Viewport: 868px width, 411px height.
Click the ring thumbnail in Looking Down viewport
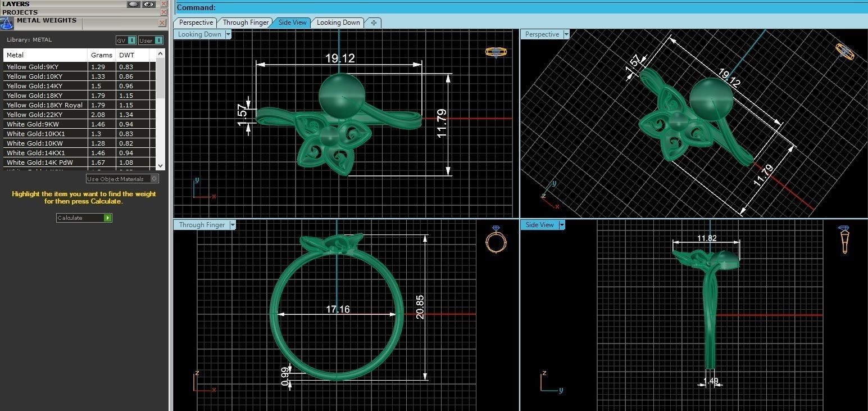click(x=496, y=52)
